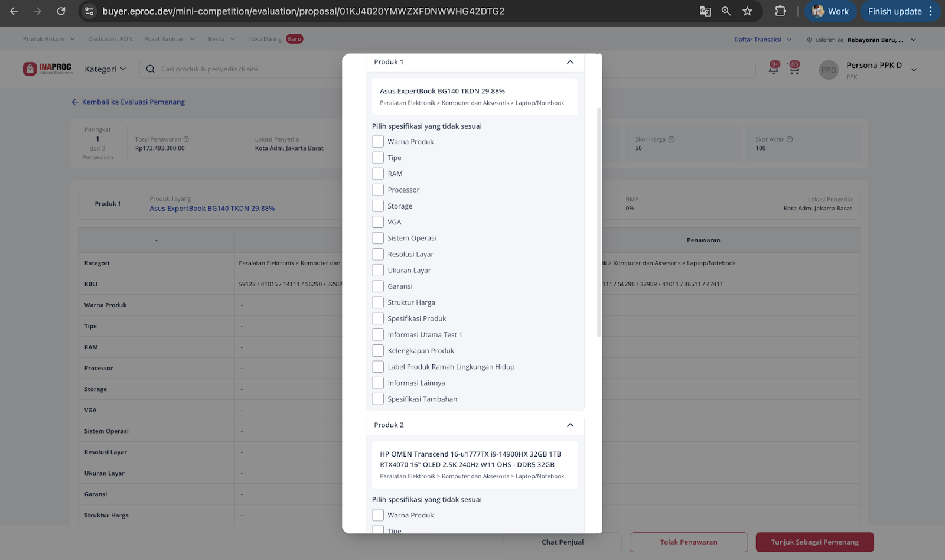Show info tooltip for Total Penawaran
The width and height of the screenshot is (945, 560).
186,139
